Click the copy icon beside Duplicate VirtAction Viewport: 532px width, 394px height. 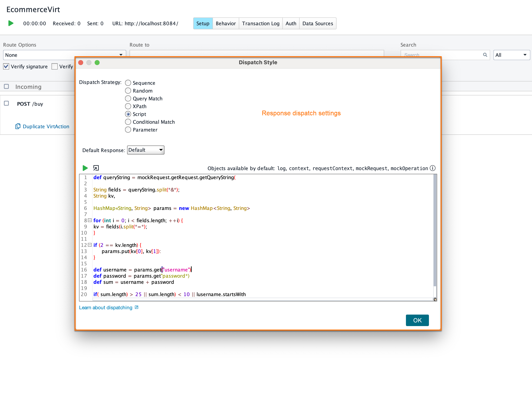pos(18,126)
